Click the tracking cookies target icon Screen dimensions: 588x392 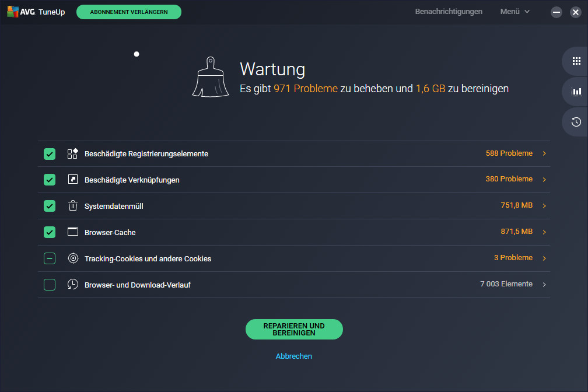click(73, 258)
